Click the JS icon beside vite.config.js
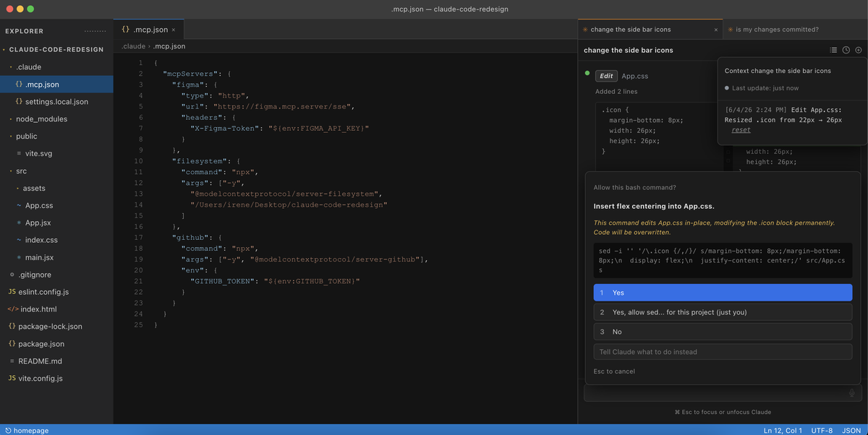Viewport: 868px width, 435px height. pyautogui.click(x=12, y=378)
